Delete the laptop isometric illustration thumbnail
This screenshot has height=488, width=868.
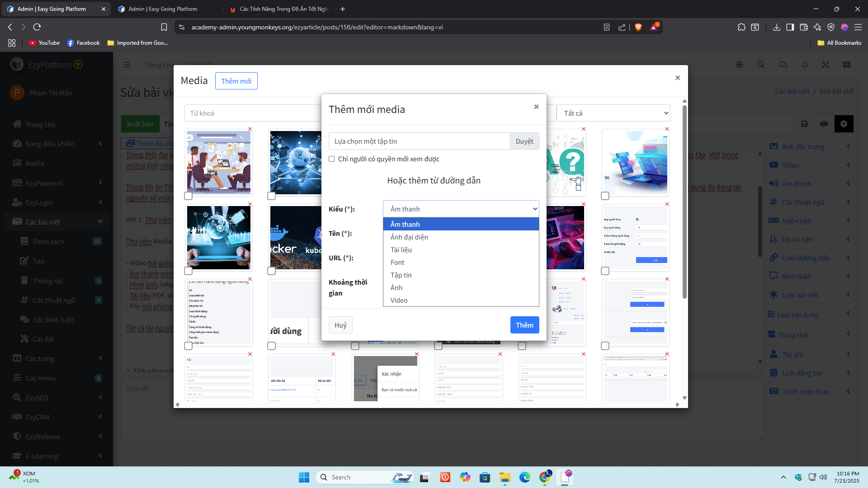667,129
